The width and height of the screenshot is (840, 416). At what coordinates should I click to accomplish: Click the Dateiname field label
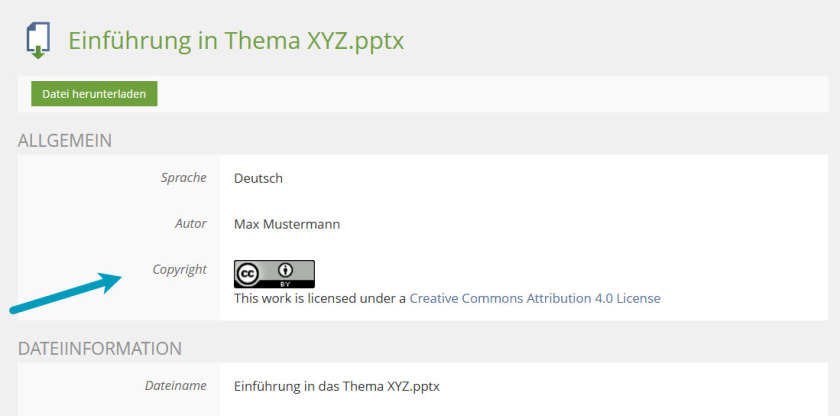(x=175, y=385)
